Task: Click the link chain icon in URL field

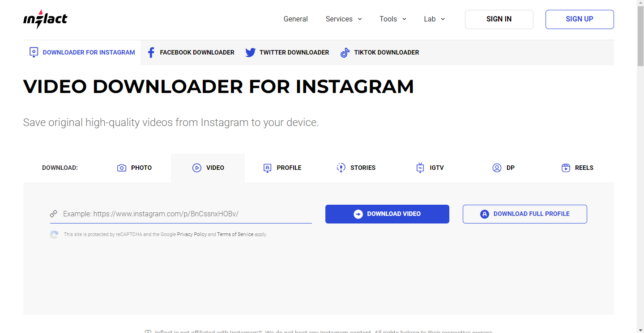Action: click(x=54, y=214)
